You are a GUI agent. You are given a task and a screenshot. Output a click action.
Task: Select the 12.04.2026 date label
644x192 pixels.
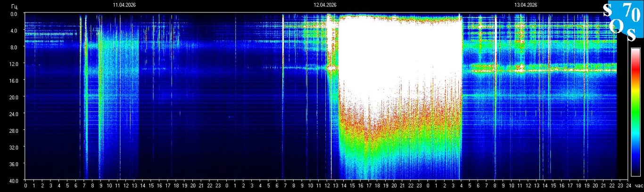tap(325, 5)
